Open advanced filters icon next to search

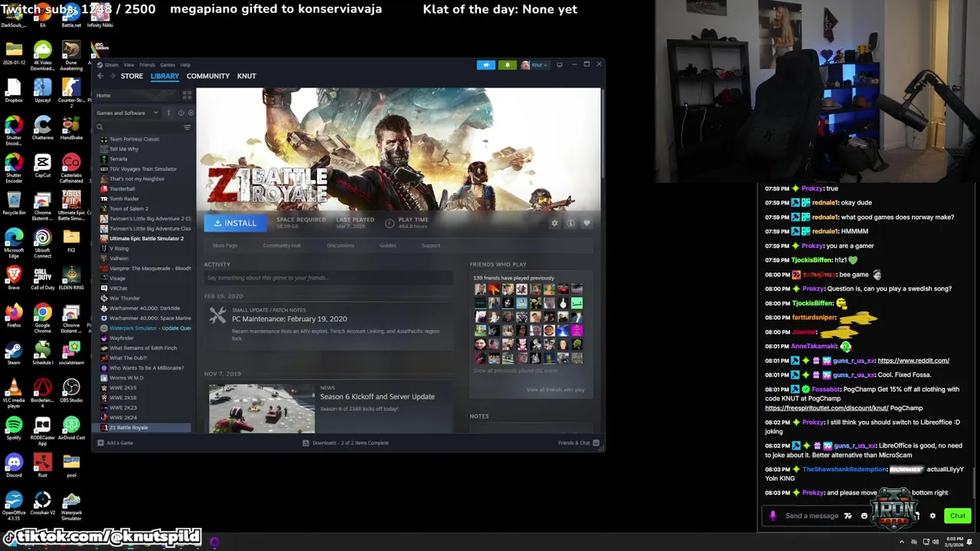(x=187, y=127)
